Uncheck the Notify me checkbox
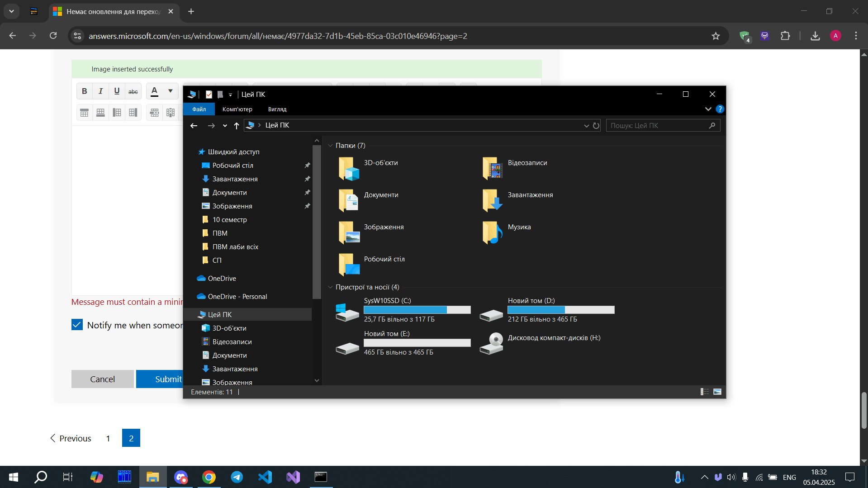The width and height of the screenshot is (868, 488). point(77,325)
